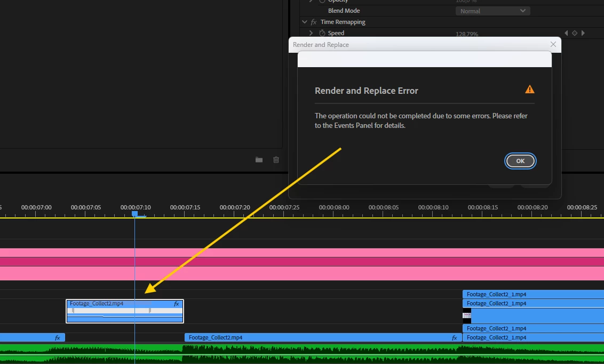Click timecode 00:00:08:00 on the timeline ruler
This screenshot has width=604, height=364.
click(x=334, y=207)
